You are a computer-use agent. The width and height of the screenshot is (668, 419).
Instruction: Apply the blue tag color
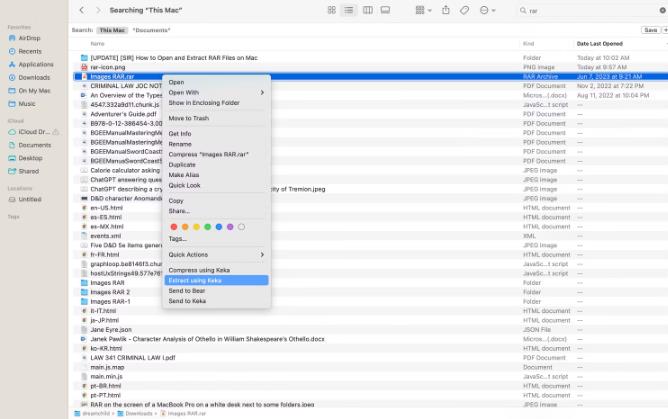(219, 227)
